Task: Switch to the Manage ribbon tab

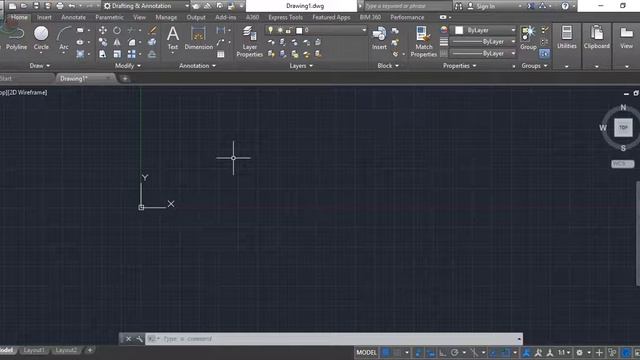Action: tap(166, 17)
